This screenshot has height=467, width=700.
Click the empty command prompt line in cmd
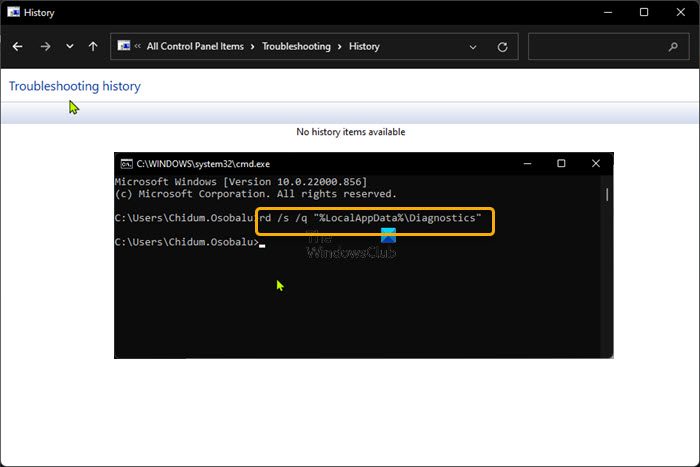tap(190, 242)
